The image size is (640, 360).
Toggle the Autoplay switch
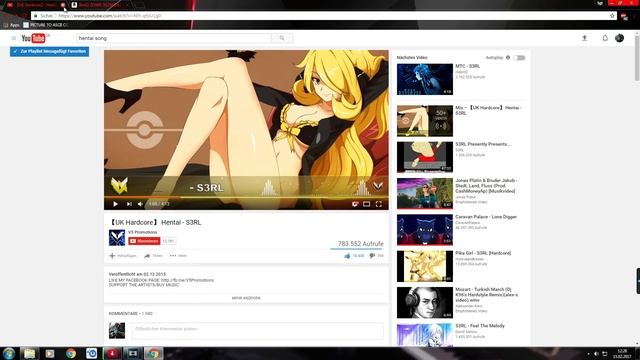pyautogui.click(x=520, y=58)
